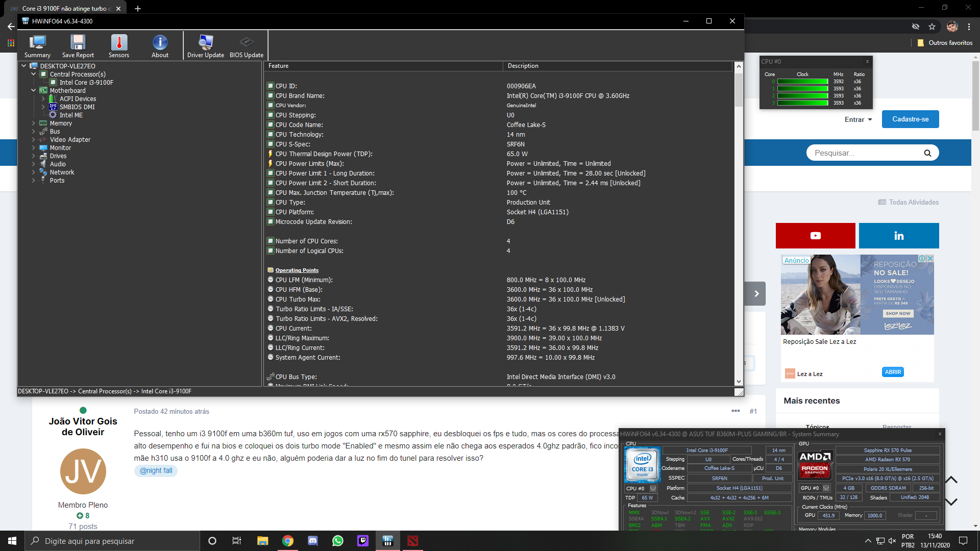Viewport: 980px width, 551px height.
Task: Close the System Summary window
Action: (x=940, y=434)
